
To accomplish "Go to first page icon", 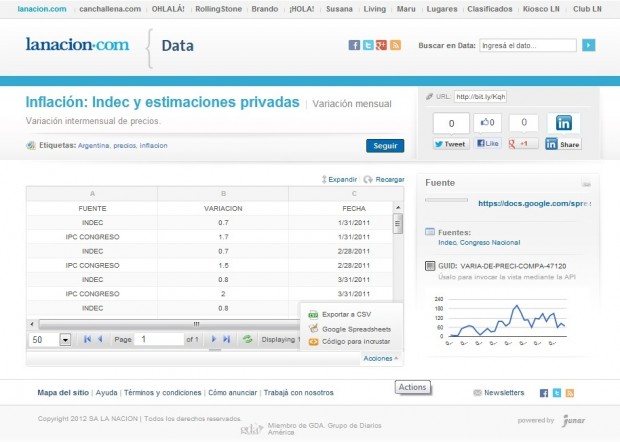I will (x=88, y=339).
